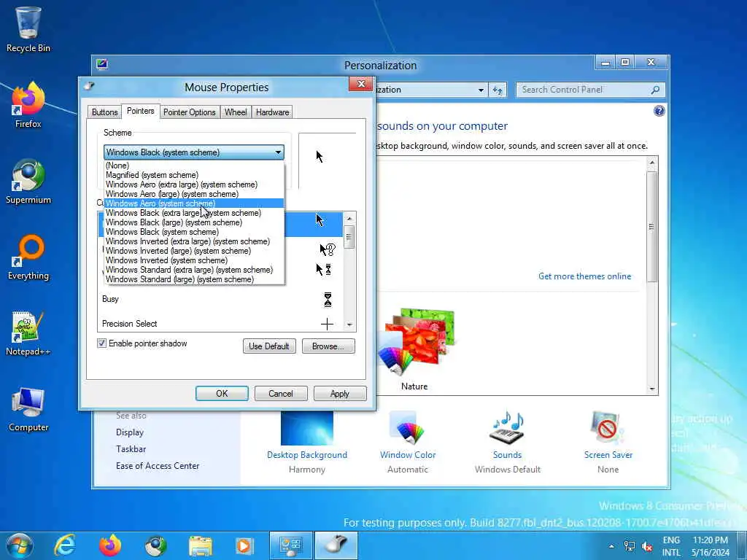Open the Ease of Access Center link
Image resolution: width=747 pixels, height=560 pixels.
click(158, 466)
